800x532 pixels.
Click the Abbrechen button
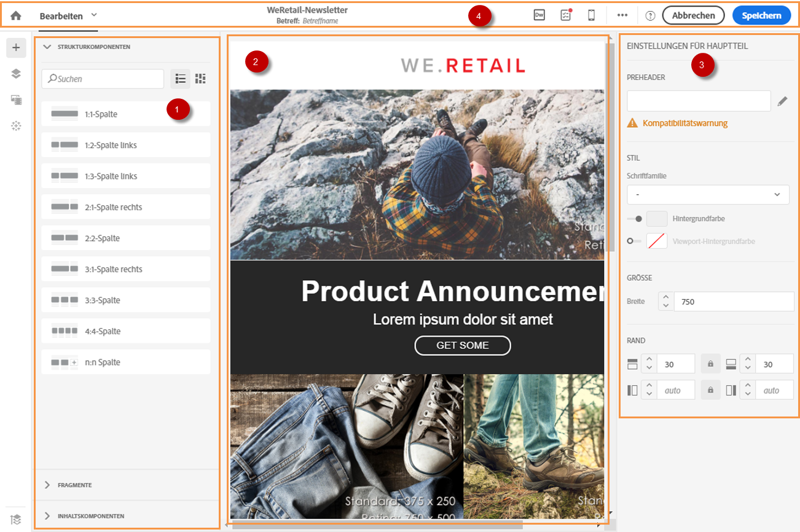(693, 16)
